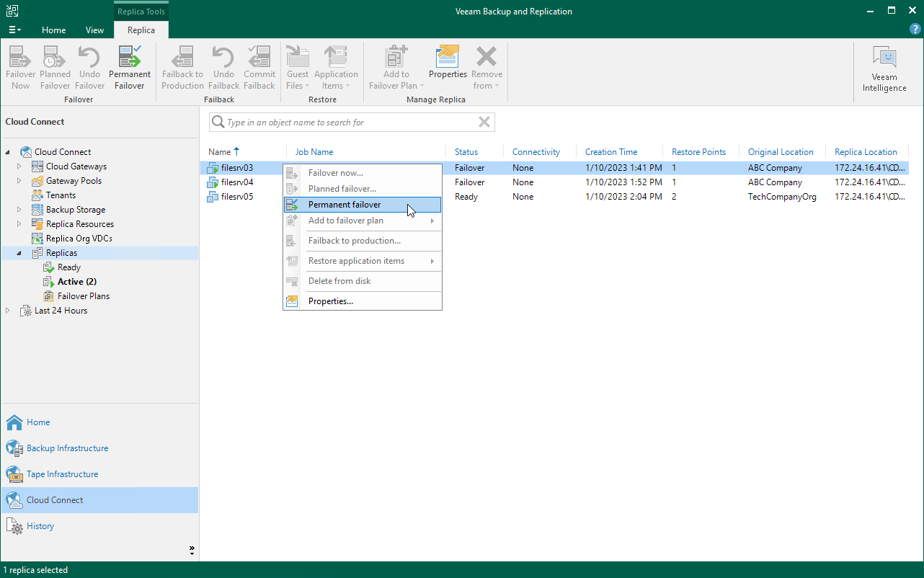The image size is (924, 578).
Task: Expand the Cloud Gateways tree node
Action: 20,166
